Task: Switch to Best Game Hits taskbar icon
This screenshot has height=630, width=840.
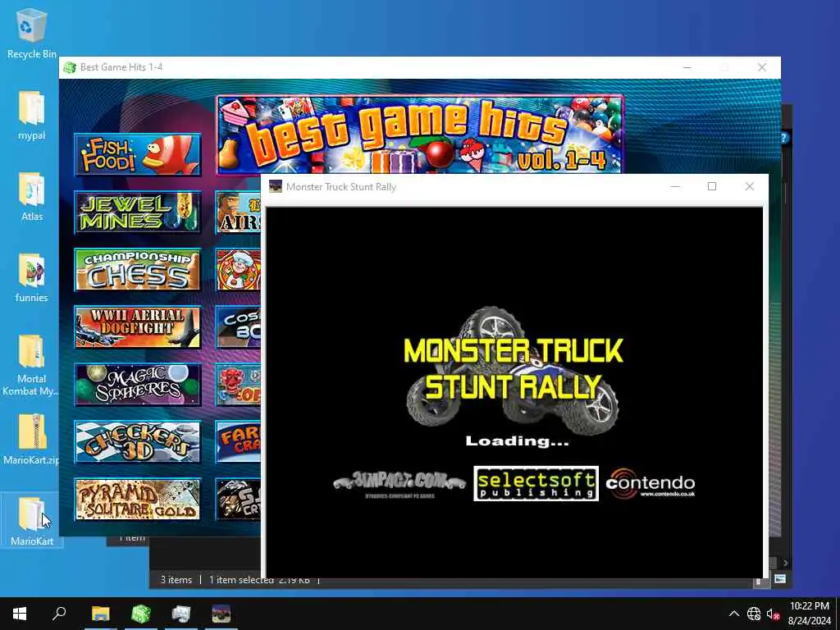Action: tap(141, 614)
